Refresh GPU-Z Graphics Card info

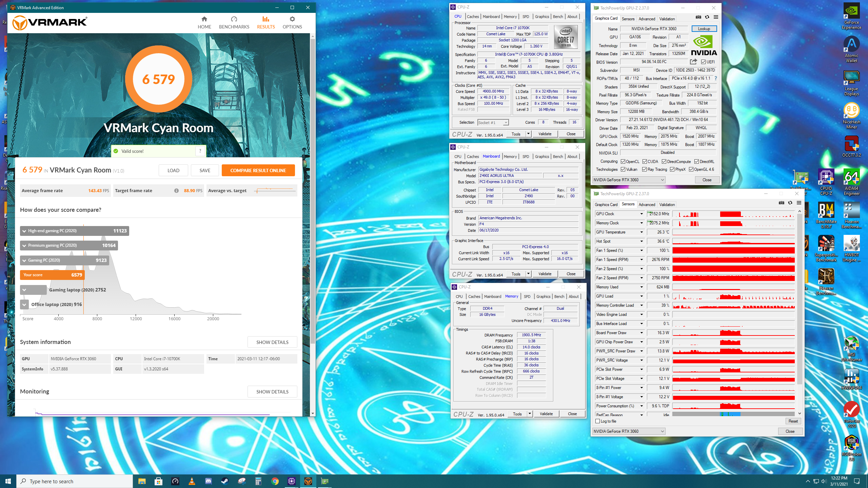pos(707,17)
